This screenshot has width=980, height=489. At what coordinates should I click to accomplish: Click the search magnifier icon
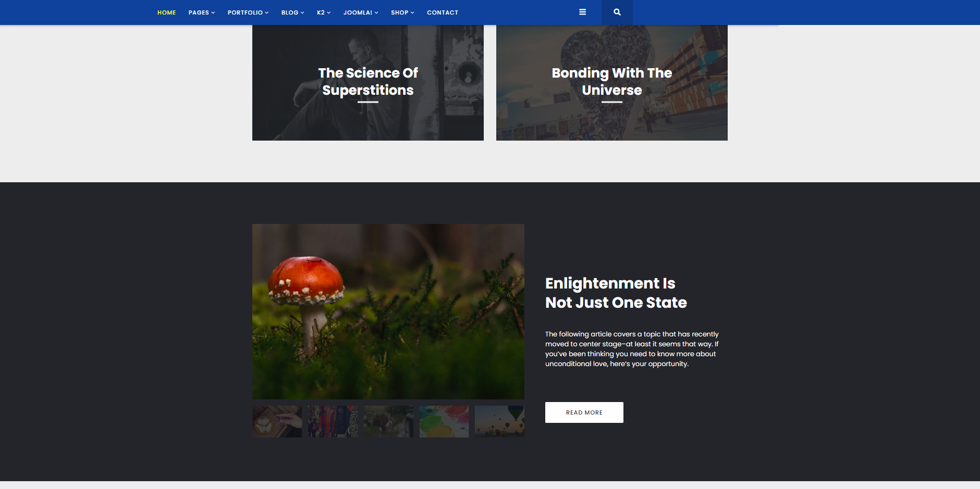[x=617, y=12]
